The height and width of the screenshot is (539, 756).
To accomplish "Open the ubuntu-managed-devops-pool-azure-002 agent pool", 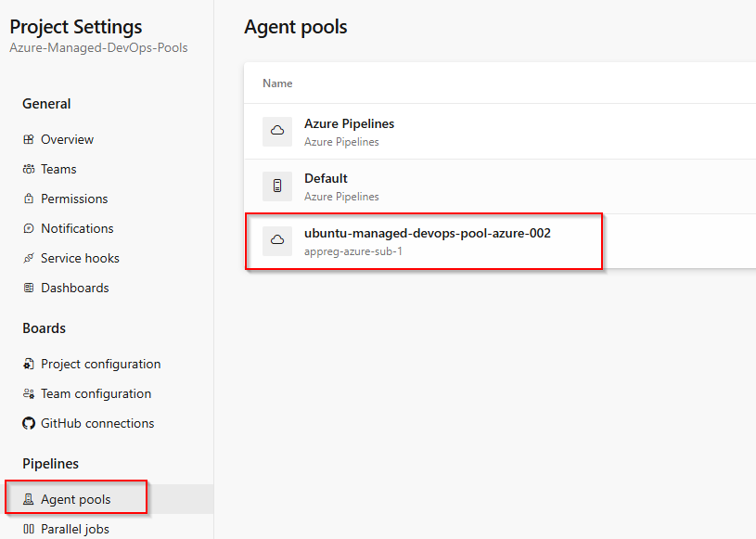I will click(427, 233).
